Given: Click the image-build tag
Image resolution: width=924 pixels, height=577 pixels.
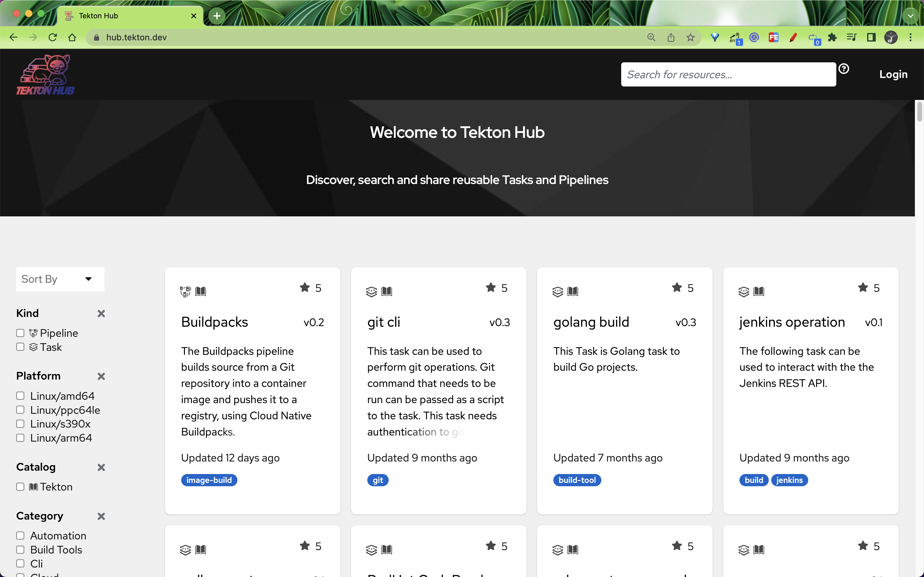Looking at the screenshot, I should tap(209, 480).
